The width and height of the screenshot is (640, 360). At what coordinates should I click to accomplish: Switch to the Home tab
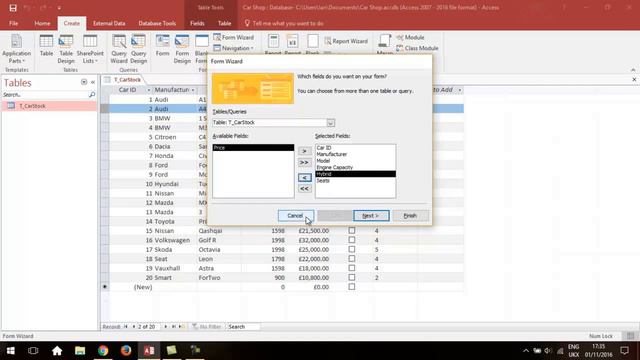pos(42,23)
